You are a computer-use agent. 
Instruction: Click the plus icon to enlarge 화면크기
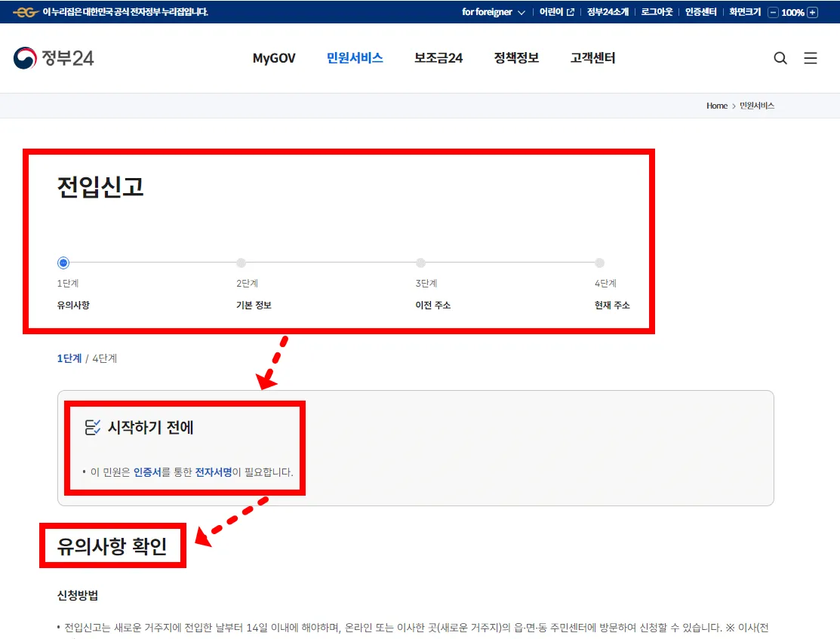point(811,12)
